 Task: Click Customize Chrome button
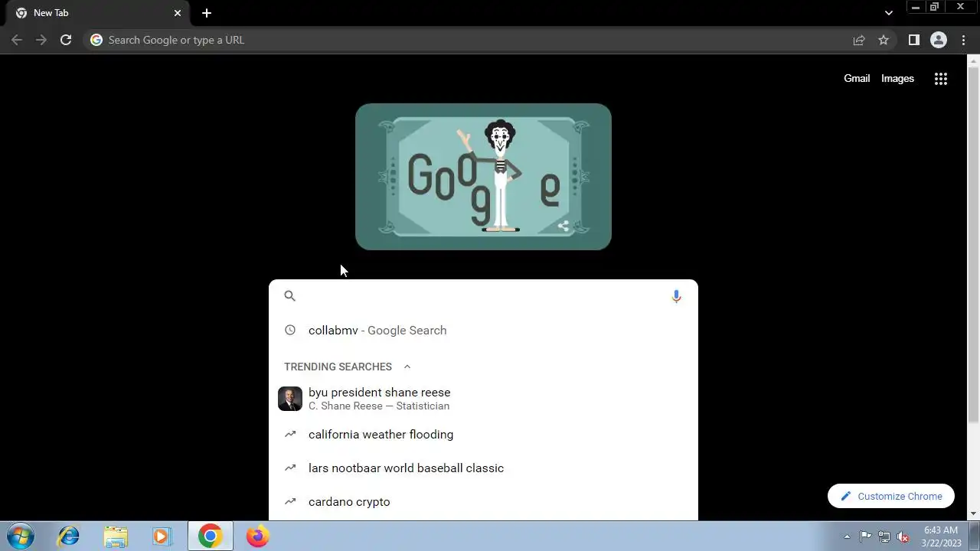pyautogui.click(x=891, y=496)
